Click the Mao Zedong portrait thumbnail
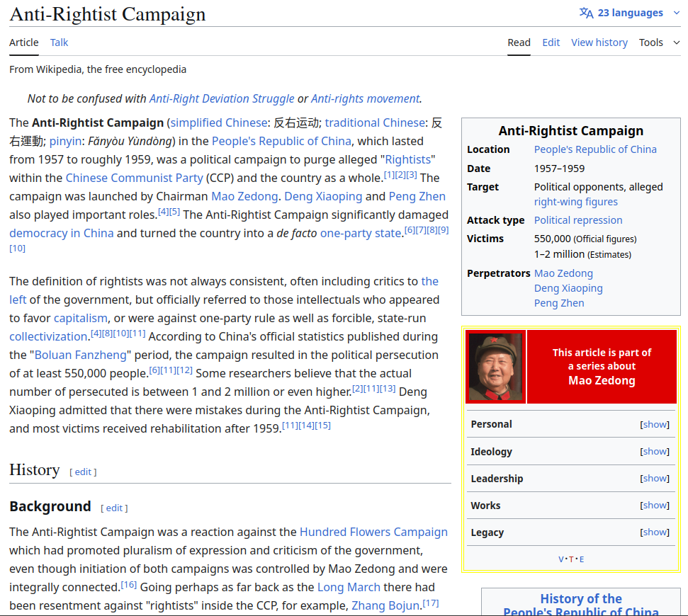Viewport: 688px width, 616px height. (x=495, y=367)
